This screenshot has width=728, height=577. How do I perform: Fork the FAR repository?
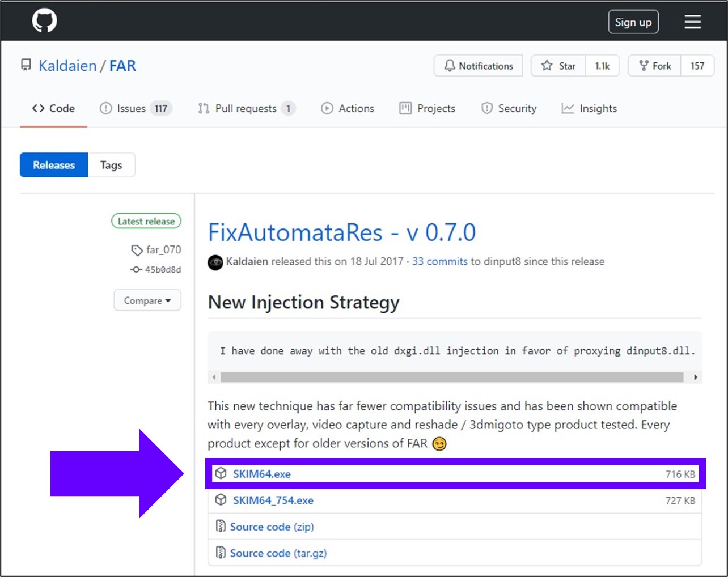[x=655, y=66]
